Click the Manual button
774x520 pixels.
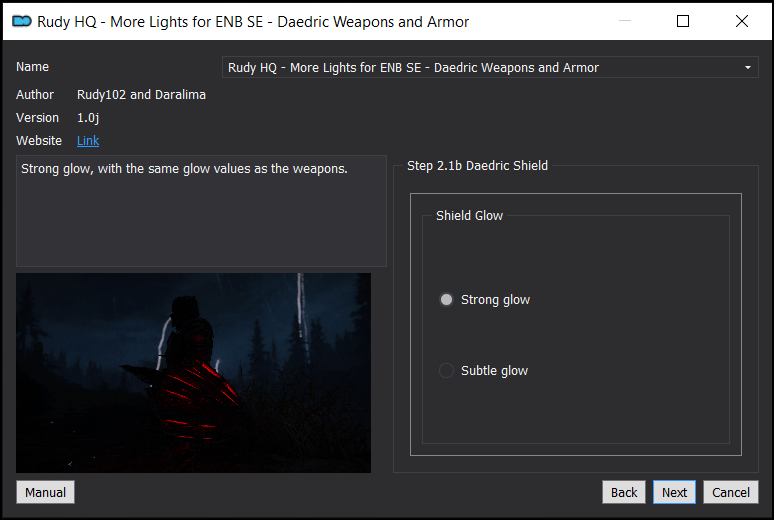pos(45,492)
